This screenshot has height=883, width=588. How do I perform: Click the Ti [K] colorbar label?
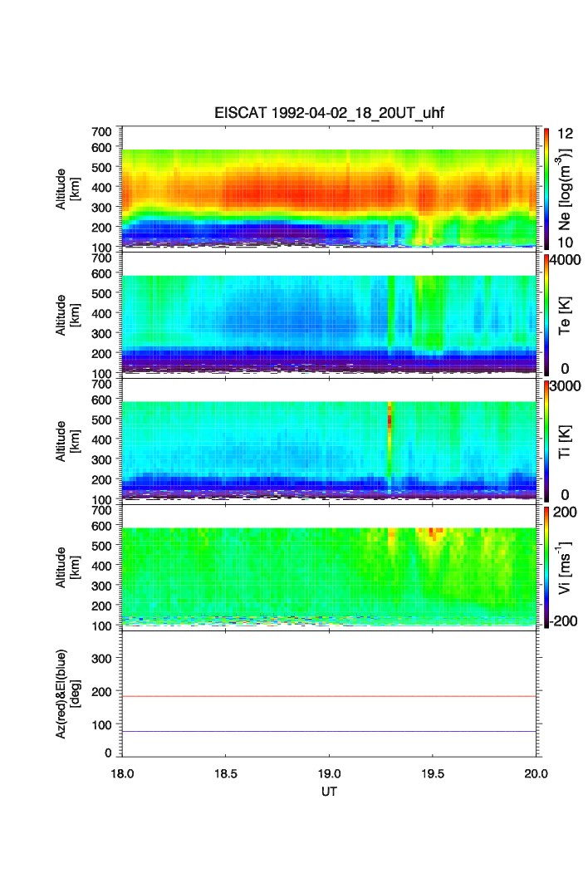[565, 442]
